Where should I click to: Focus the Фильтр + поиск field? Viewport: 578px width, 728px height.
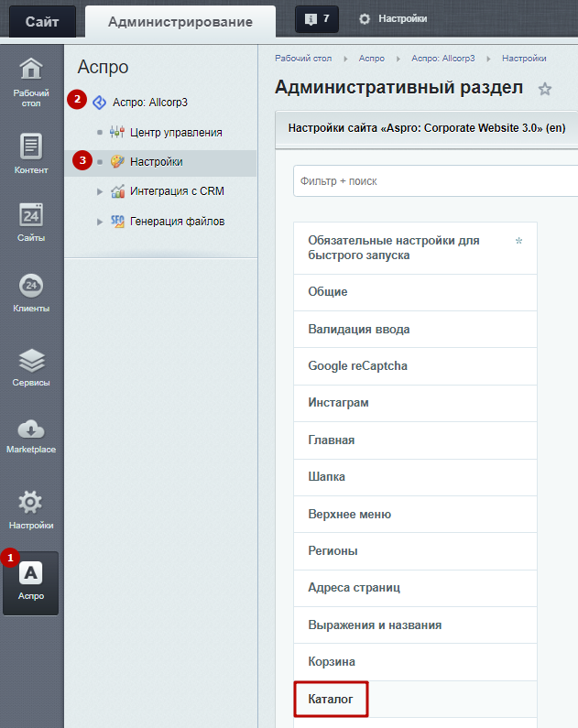pos(435,181)
